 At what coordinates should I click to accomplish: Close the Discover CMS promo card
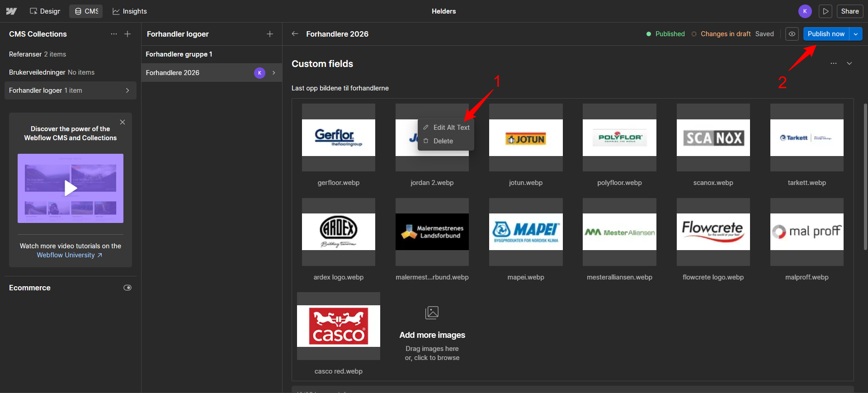click(123, 122)
